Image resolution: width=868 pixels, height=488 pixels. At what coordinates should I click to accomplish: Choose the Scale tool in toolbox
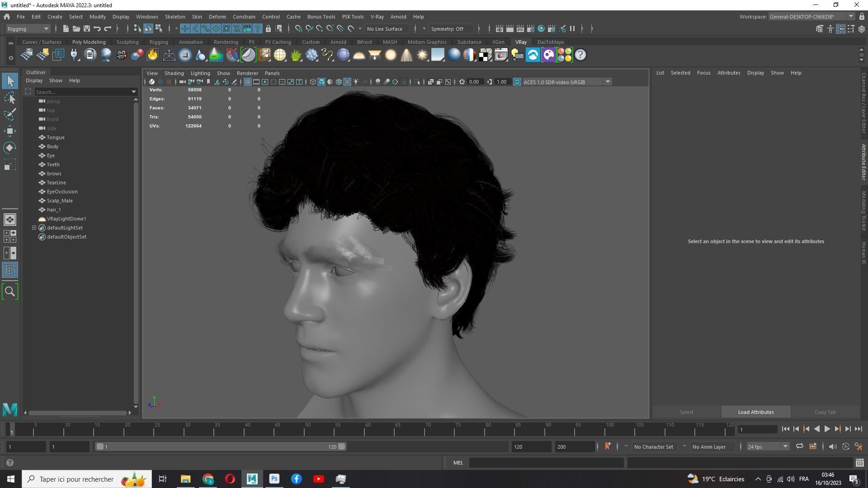tap(10, 164)
